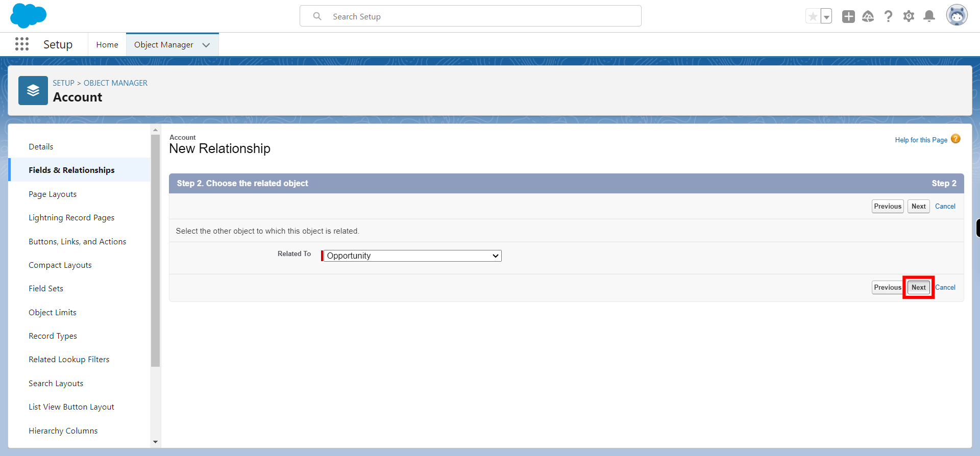Click the 'Step 2. Choose the related object' header

(x=242, y=183)
